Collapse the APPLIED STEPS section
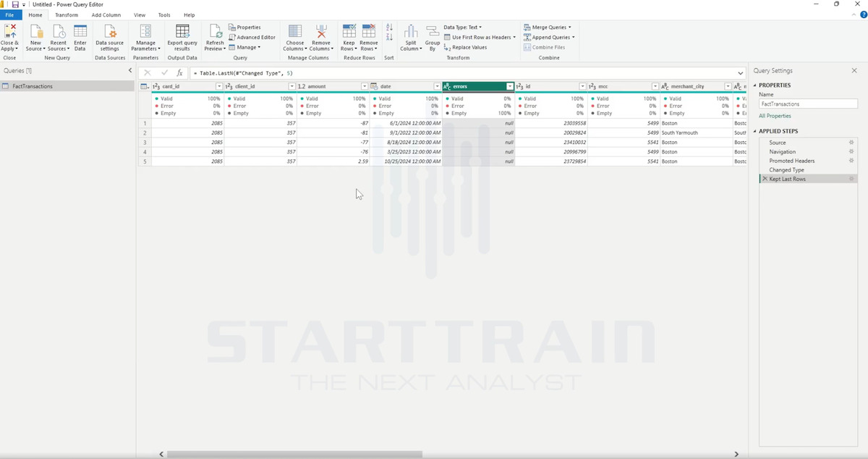The width and height of the screenshot is (868, 459). pos(755,131)
